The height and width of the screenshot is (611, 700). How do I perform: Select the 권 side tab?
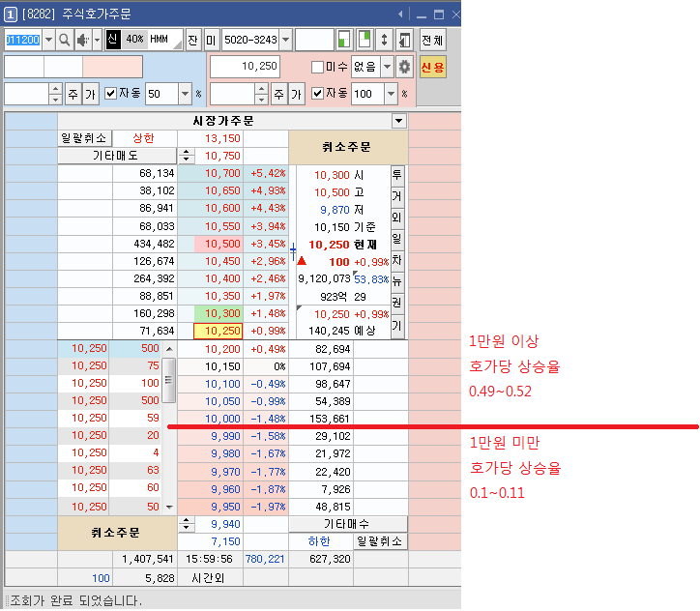396,304
